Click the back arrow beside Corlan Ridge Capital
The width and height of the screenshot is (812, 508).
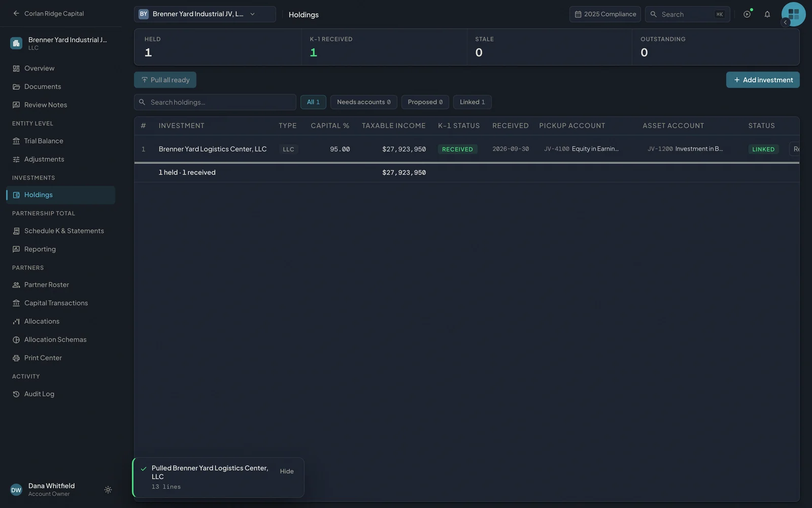(x=16, y=14)
